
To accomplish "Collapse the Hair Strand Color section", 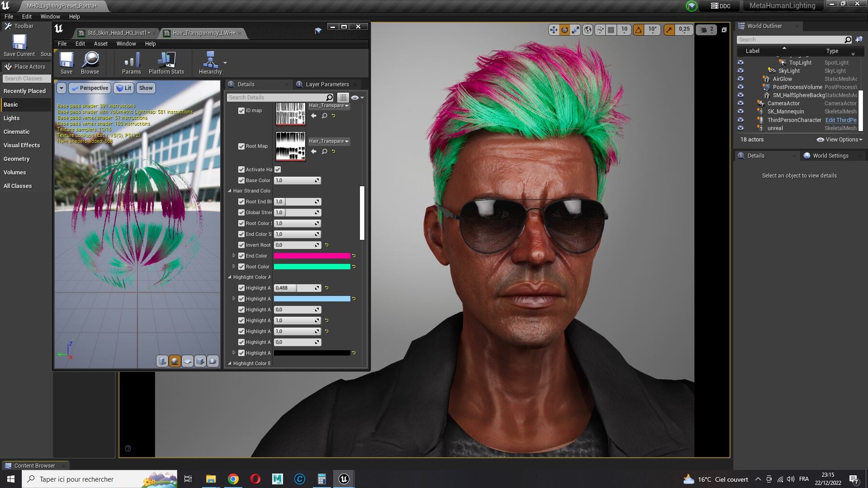I will pyautogui.click(x=230, y=191).
